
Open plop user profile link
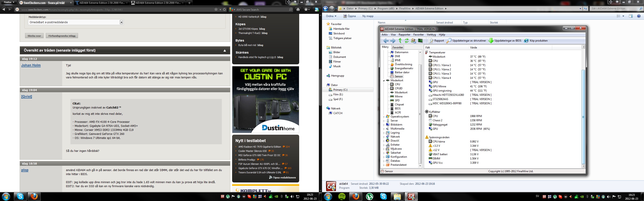tap(25, 170)
